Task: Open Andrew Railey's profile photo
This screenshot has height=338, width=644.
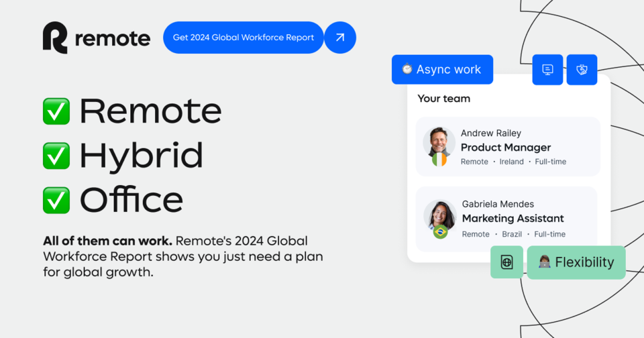Action: pyautogui.click(x=439, y=142)
